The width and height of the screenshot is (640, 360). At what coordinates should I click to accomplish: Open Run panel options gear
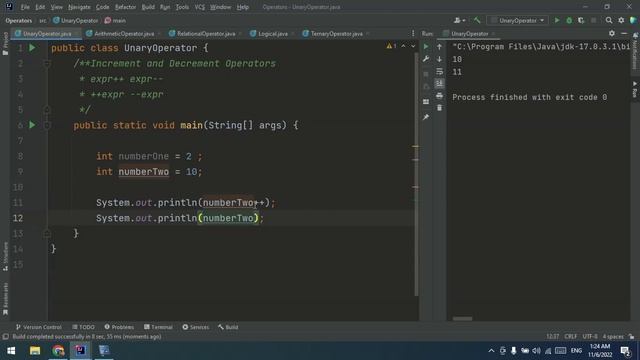[612, 33]
